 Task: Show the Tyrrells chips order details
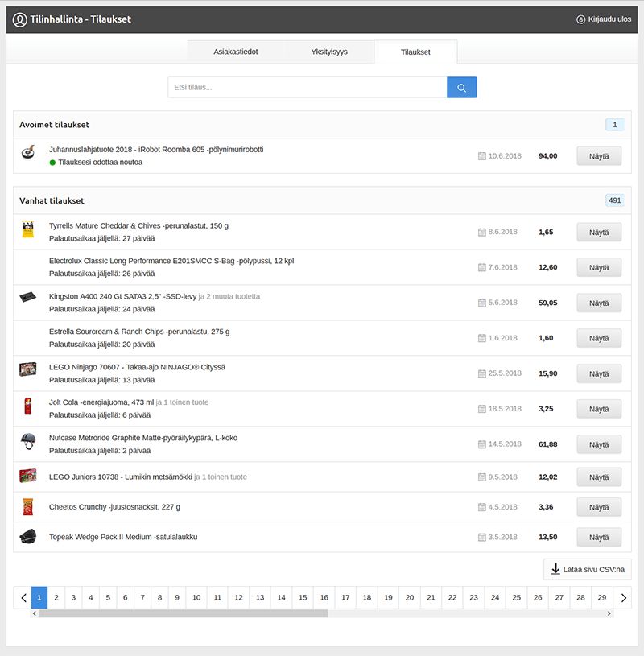click(x=599, y=232)
